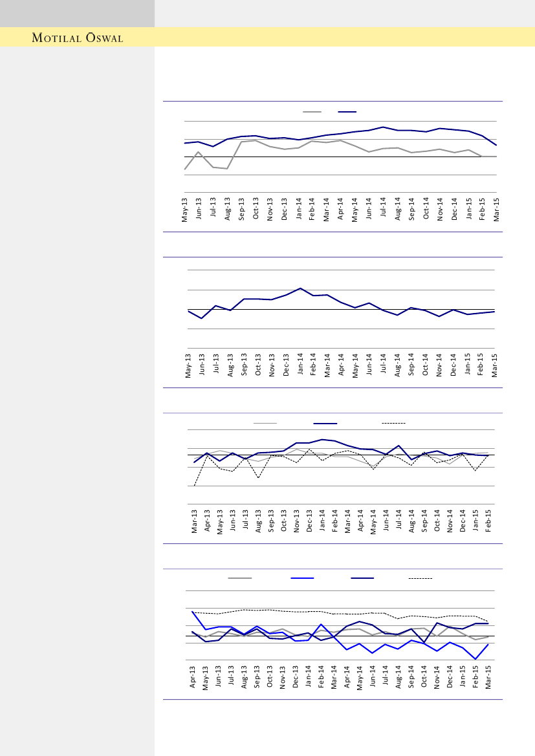The width and height of the screenshot is (535, 756).
Task: Click thin gray legend marker in third chart
Action: tap(265, 423)
